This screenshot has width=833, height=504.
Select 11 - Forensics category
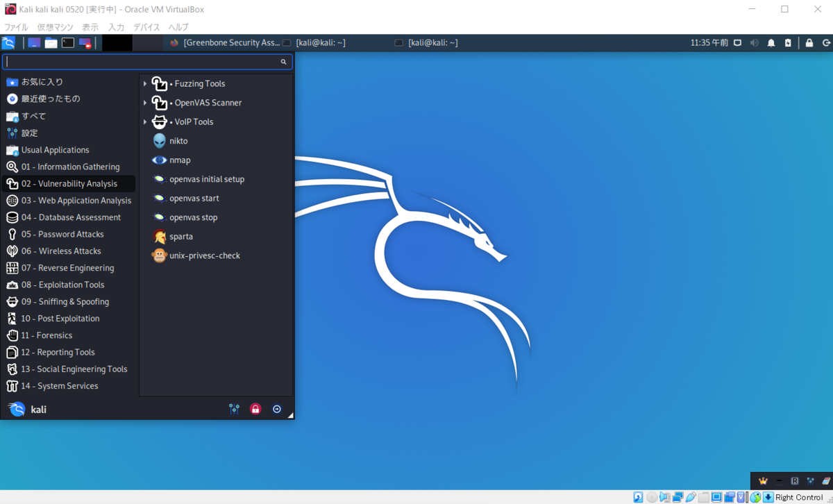click(x=69, y=335)
